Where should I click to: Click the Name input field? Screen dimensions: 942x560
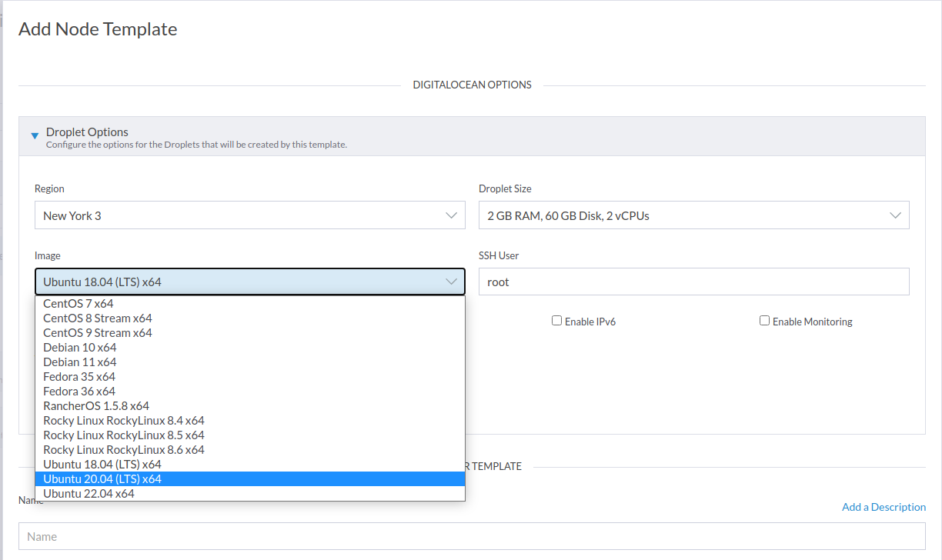click(471, 536)
